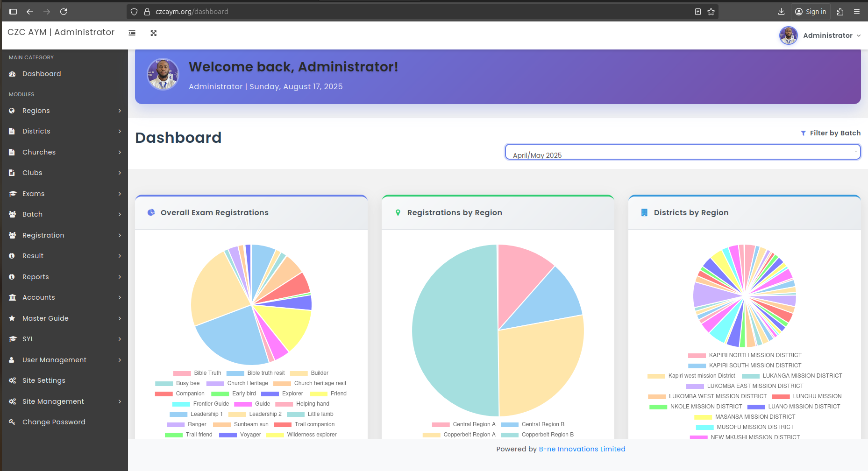The height and width of the screenshot is (471, 868).
Task: Click the B-ne Innovations Limited link
Action: (582, 449)
